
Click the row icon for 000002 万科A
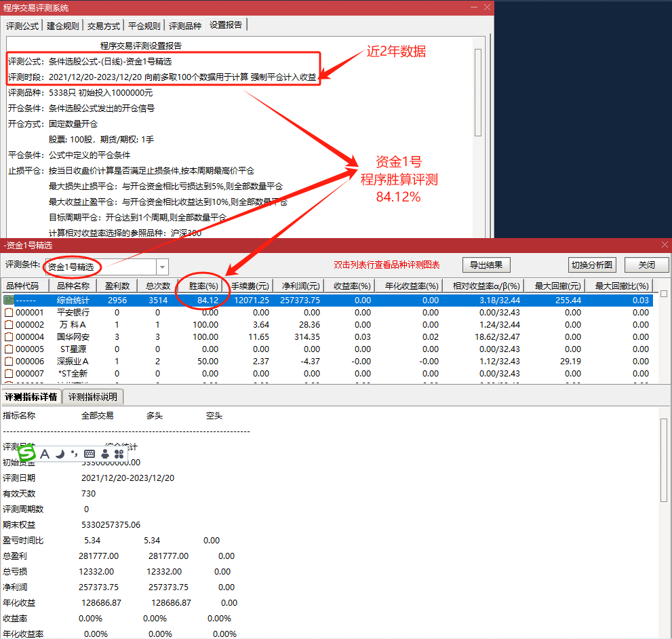point(9,325)
